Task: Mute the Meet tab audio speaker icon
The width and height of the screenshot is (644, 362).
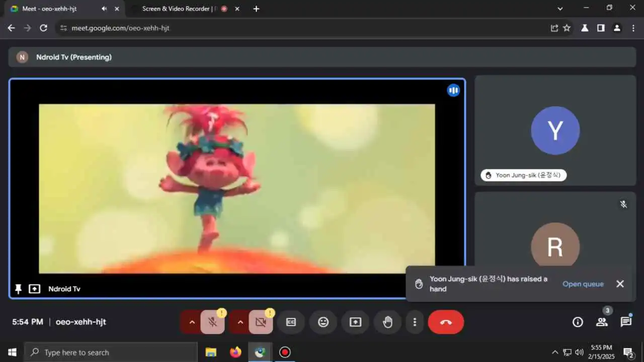Action: (x=104, y=9)
